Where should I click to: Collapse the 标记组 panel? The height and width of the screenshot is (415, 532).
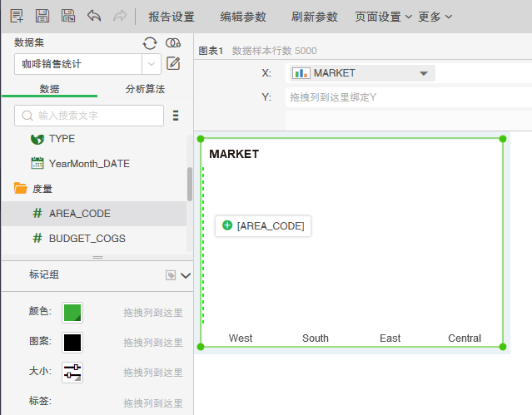click(186, 275)
